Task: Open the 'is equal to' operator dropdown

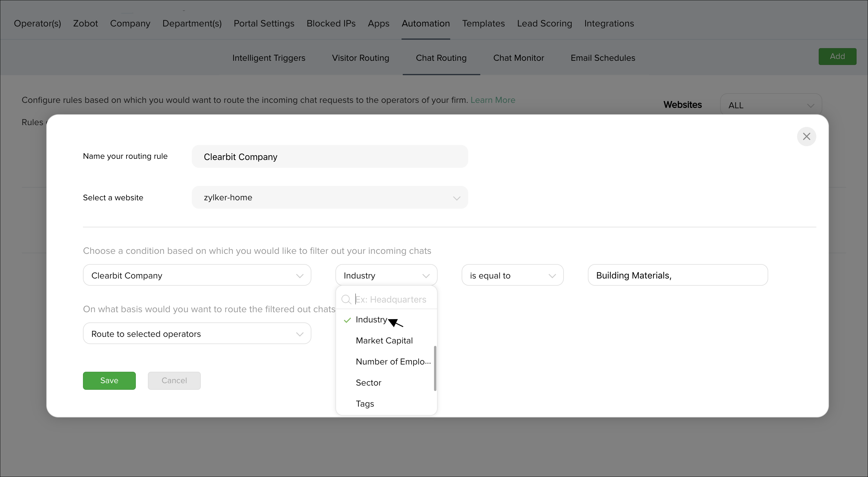Action: [x=512, y=275]
